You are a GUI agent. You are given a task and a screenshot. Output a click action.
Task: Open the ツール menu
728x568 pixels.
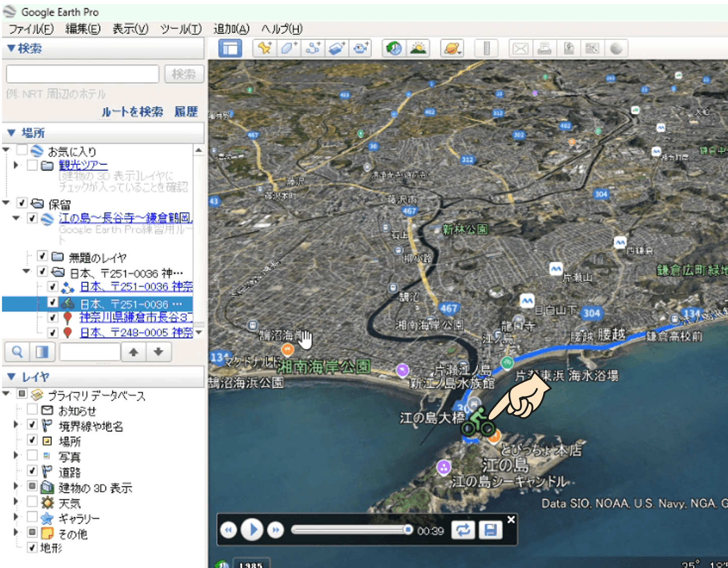pyautogui.click(x=180, y=29)
